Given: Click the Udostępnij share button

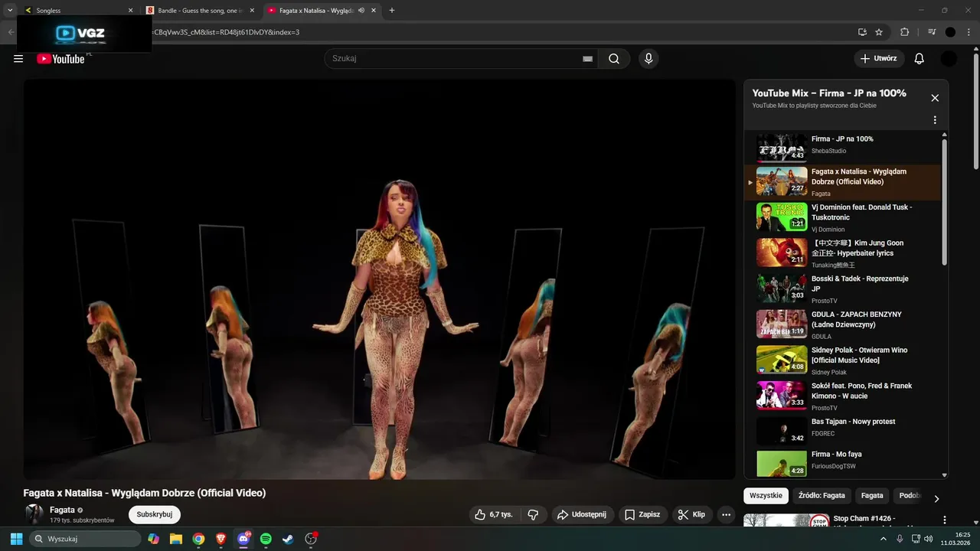Looking at the screenshot, I should 581,514.
